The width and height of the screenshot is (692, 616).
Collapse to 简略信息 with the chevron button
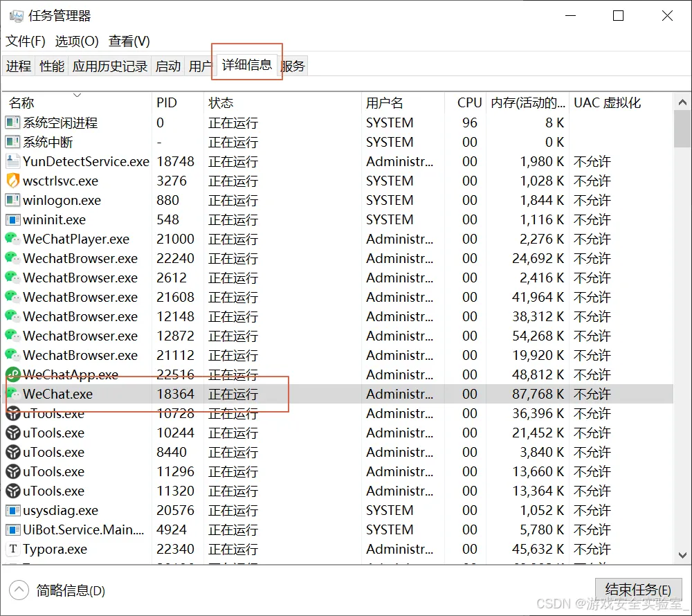pos(19,590)
